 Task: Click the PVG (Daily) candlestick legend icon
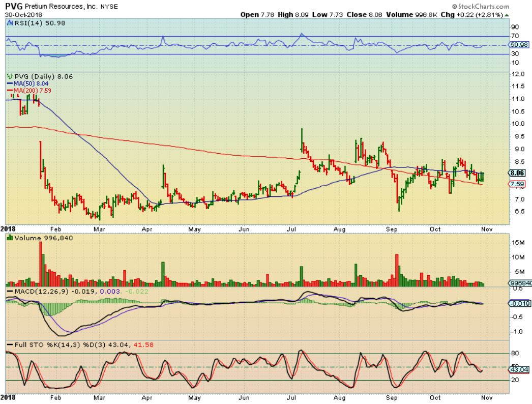coord(10,77)
